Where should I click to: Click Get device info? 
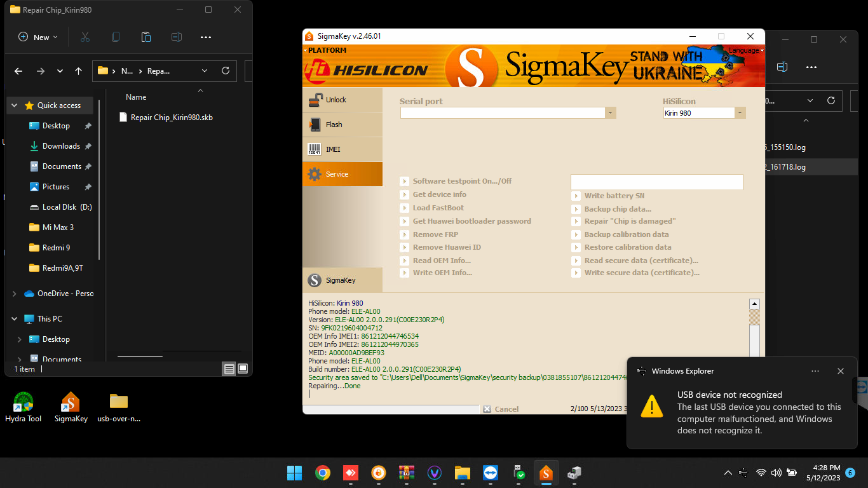(x=433, y=194)
